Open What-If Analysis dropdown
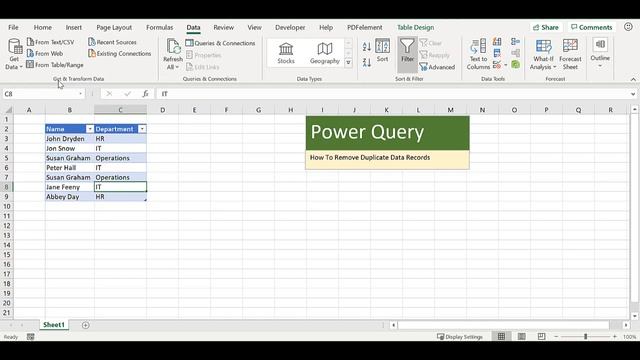The height and width of the screenshot is (360, 640). [x=543, y=54]
